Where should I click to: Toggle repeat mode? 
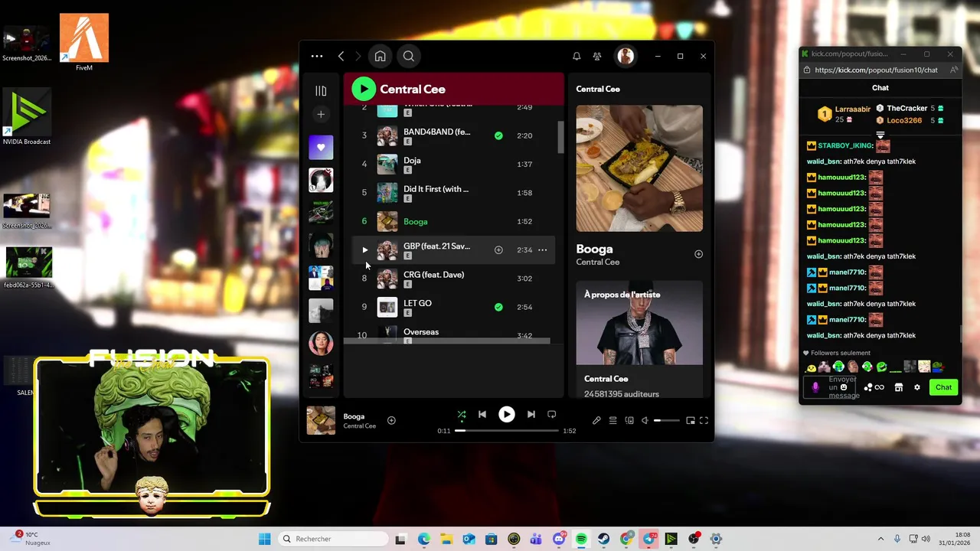[551, 414]
